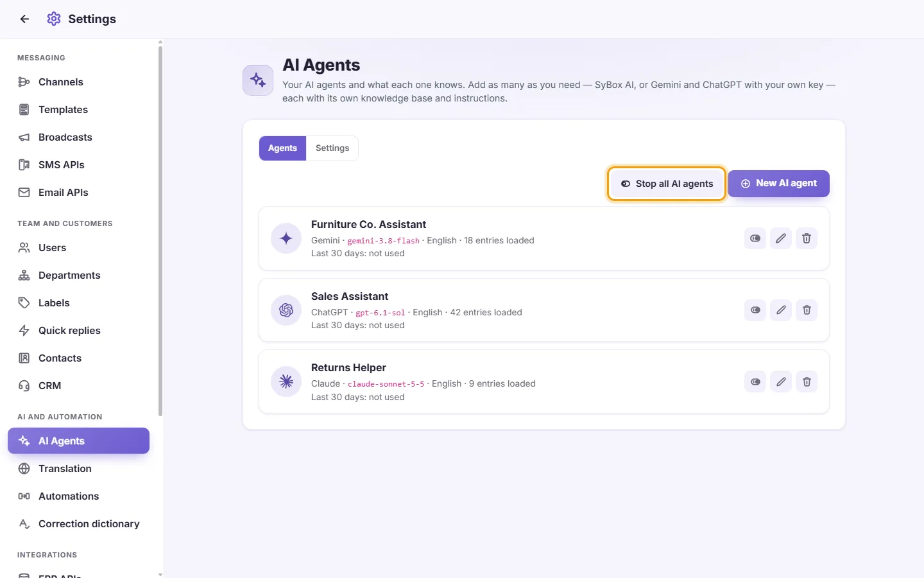
Task: Click the Automations icon in sidebar
Action: (x=24, y=496)
